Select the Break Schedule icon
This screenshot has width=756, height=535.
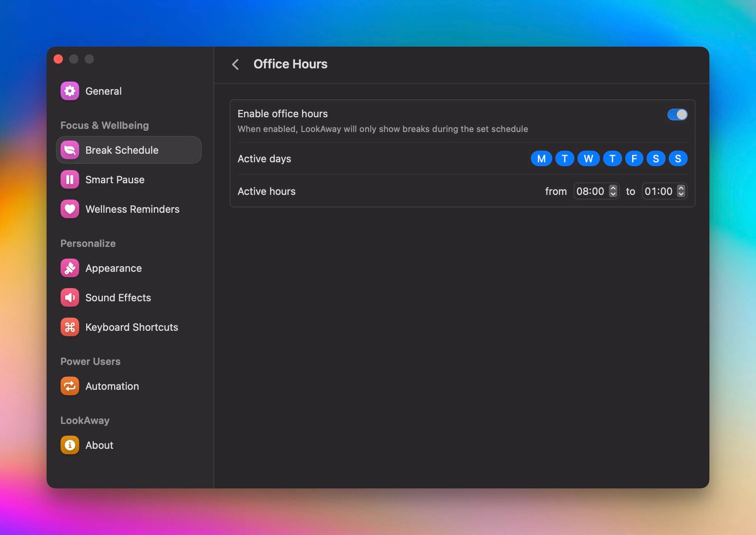[x=70, y=150]
